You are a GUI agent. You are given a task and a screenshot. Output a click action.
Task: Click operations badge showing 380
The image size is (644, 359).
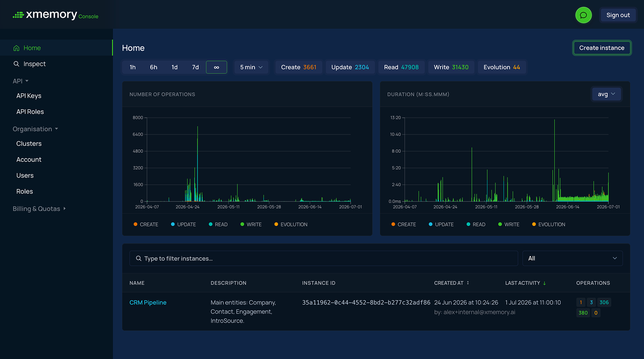click(583, 313)
